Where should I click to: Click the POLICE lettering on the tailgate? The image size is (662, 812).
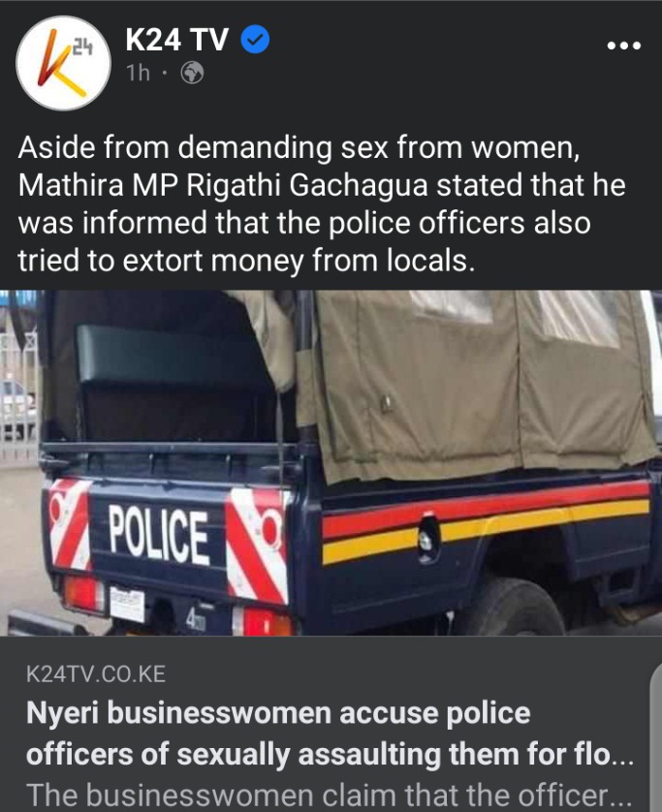159,536
